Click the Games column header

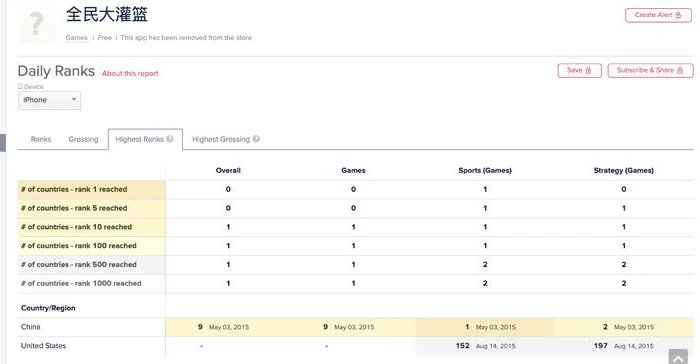[x=353, y=171]
